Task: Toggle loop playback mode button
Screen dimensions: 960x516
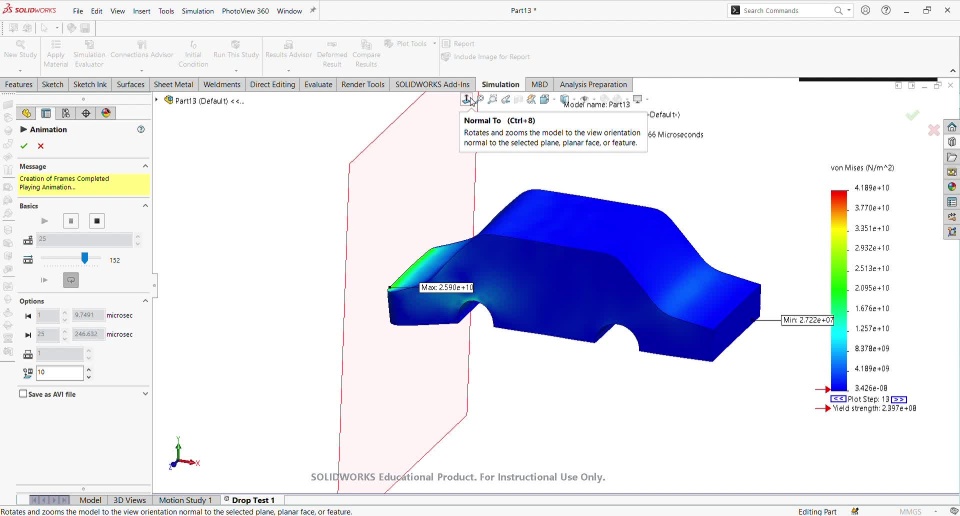Action: pyautogui.click(x=71, y=280)
